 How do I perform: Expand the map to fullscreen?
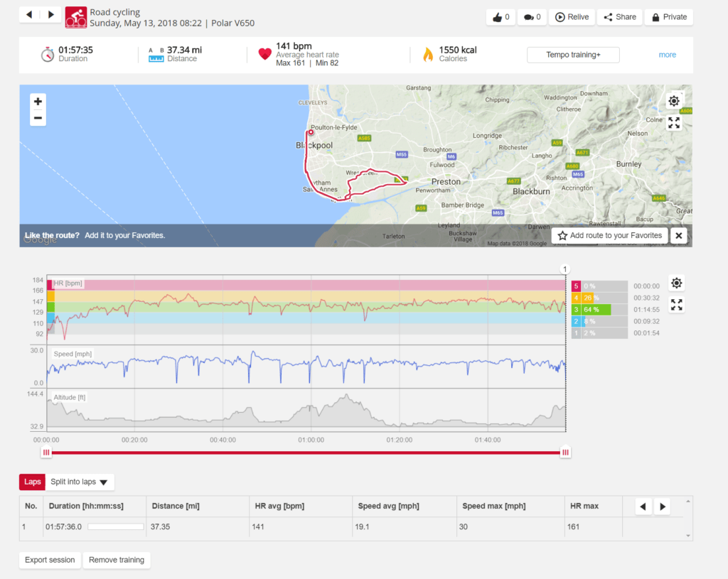(x=674, y=123)
